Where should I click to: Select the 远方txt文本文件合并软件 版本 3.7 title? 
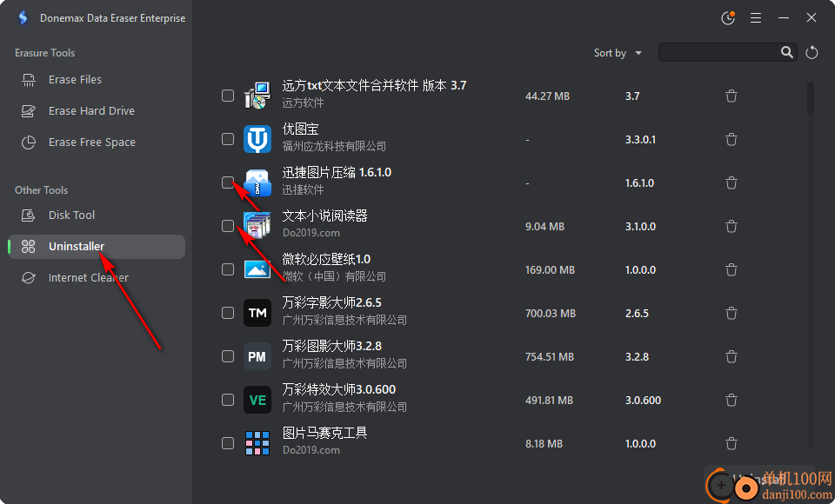pyautogui.click(x=374, y=86)
